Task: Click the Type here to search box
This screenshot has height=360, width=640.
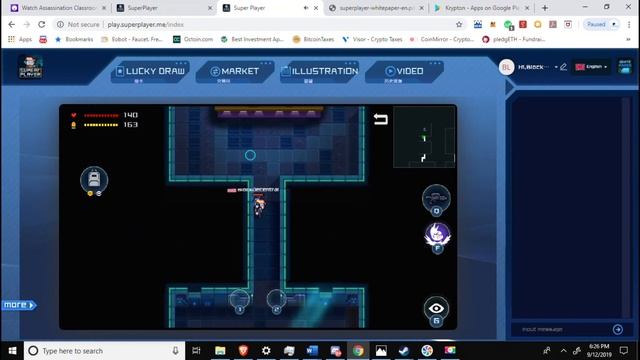Action: pos(104,351)
